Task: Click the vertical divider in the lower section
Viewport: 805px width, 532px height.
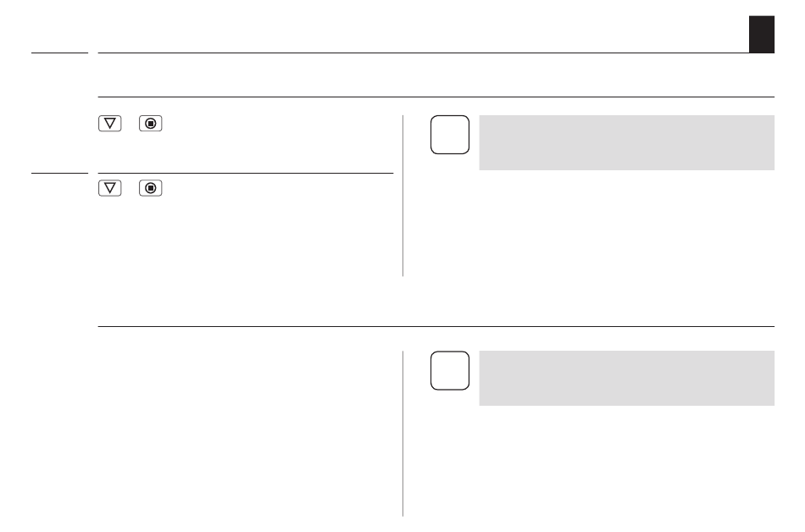Action: pyautogui.click(x=403, y=434)
